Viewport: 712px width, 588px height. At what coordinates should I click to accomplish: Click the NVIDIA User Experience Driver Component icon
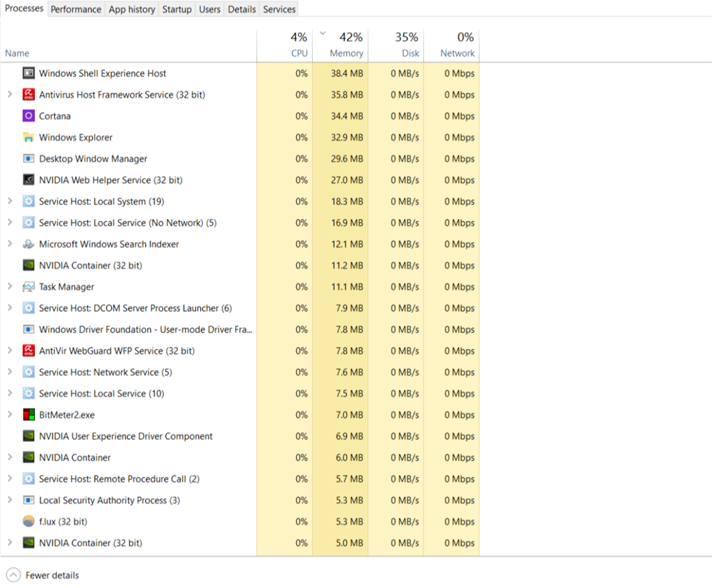point(29,436)
